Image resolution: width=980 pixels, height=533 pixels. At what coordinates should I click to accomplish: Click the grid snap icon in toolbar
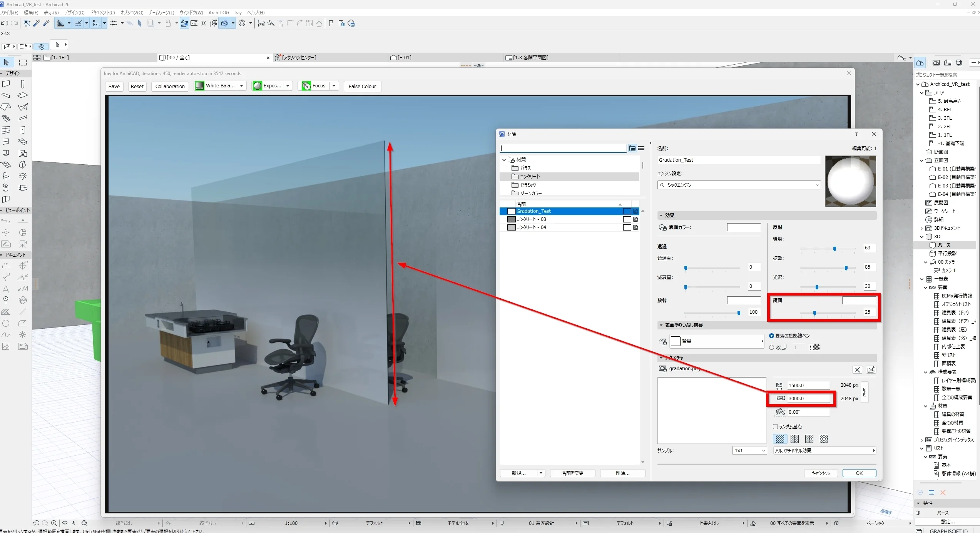[x=114, y=23]
